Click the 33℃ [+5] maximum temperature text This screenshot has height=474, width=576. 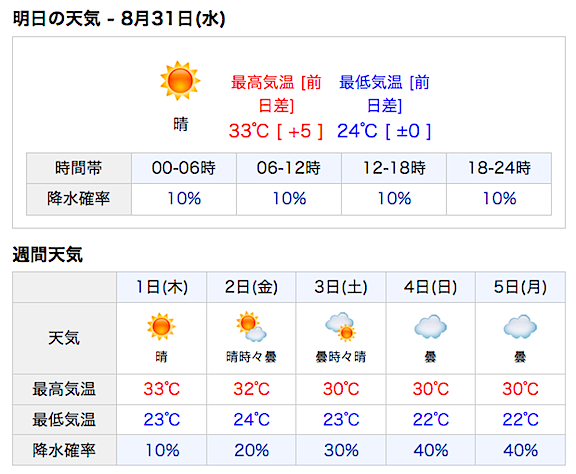276,131
